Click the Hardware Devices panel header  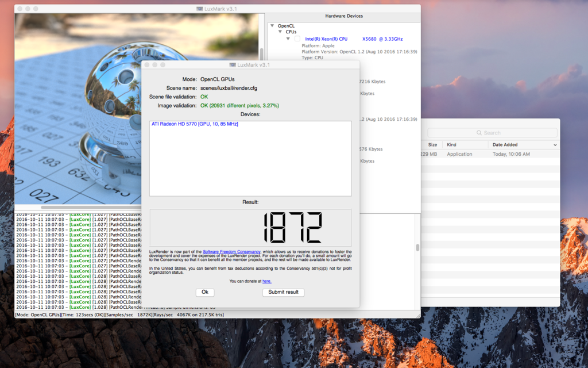tap(344, 16)
